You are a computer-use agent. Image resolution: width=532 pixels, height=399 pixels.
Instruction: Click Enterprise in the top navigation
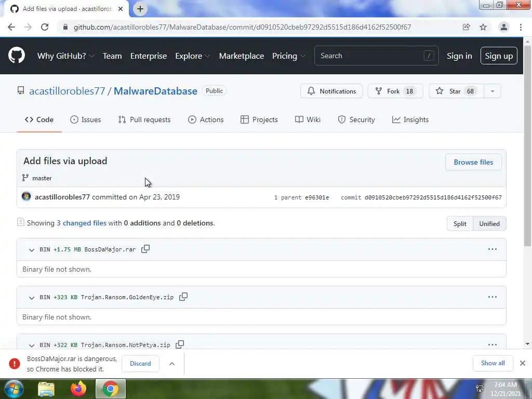click(x=149, y=56)
